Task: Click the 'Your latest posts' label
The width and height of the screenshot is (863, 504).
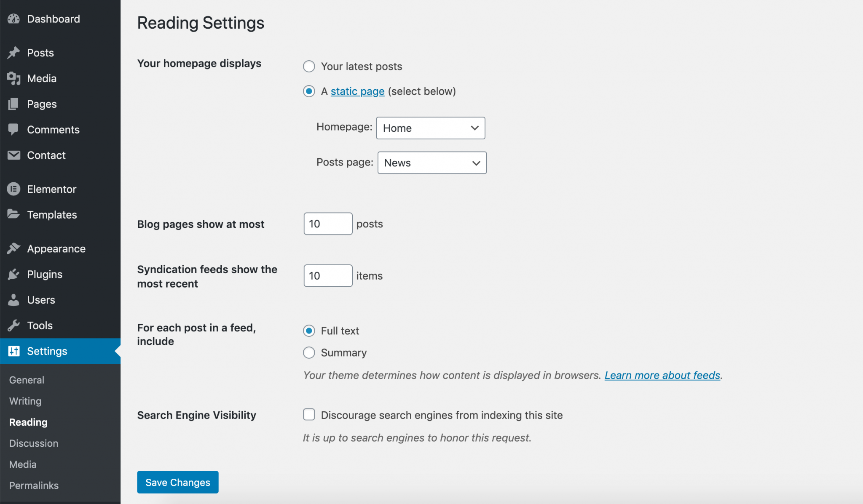Action: click(x=362, y=67)
